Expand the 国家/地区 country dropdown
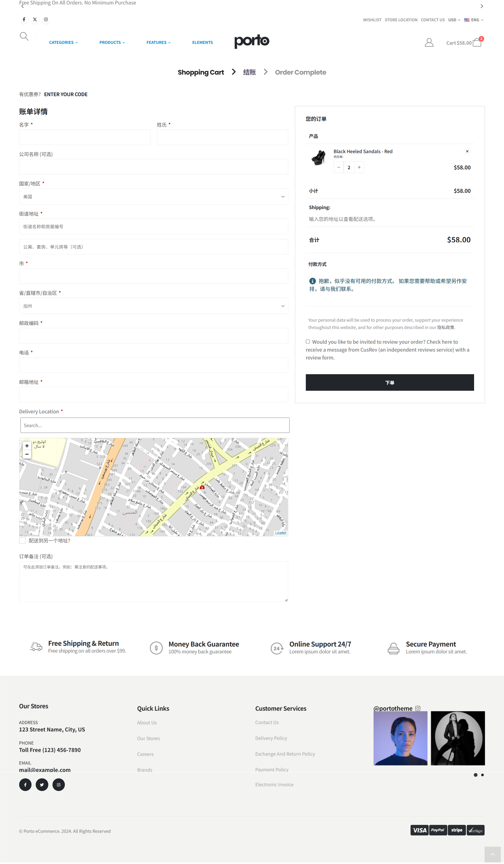 click(x=154, y=196)
